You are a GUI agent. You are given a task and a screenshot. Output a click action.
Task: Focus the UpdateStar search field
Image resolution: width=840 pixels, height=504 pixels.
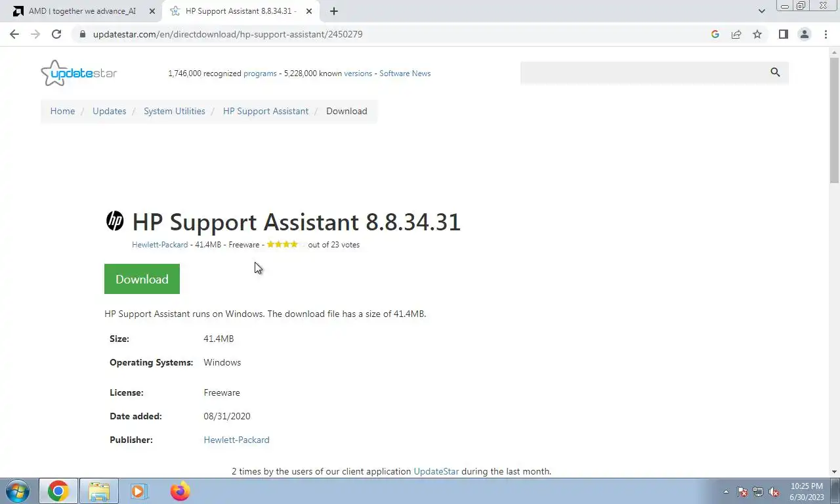pyautogui.click(x=643, y=73)
